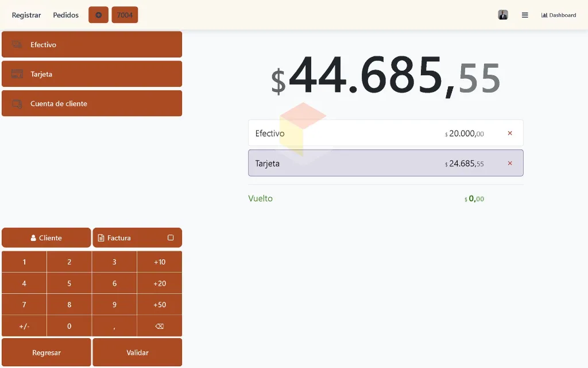Viewport: 588px width, 368px height.
Task: Click the user avatar picture
Action: [x=503, y=15]
